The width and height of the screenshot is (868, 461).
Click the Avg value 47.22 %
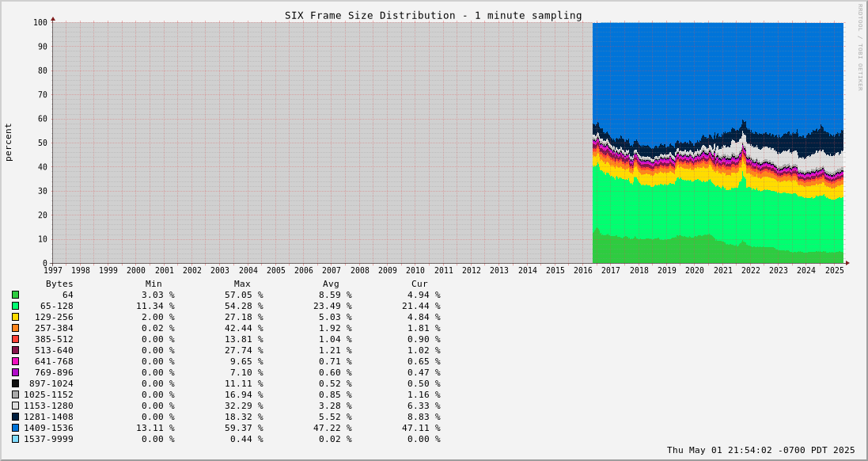[332, 428]
